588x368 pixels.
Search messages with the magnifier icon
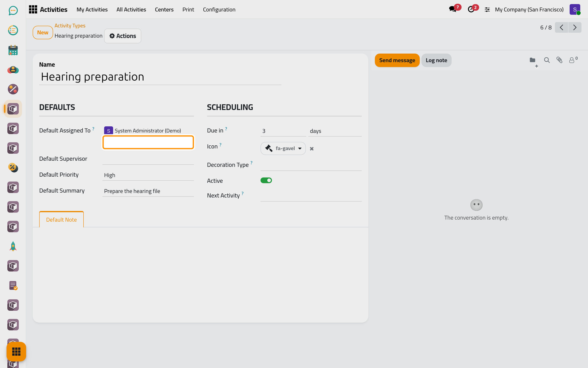tap(547, 60)
